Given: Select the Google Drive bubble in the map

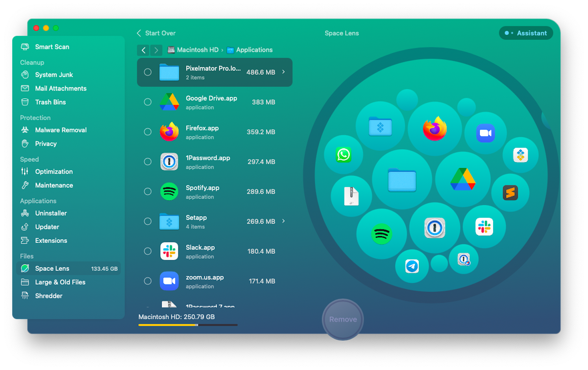Looking at the screenshot, I should coord(463,179).
